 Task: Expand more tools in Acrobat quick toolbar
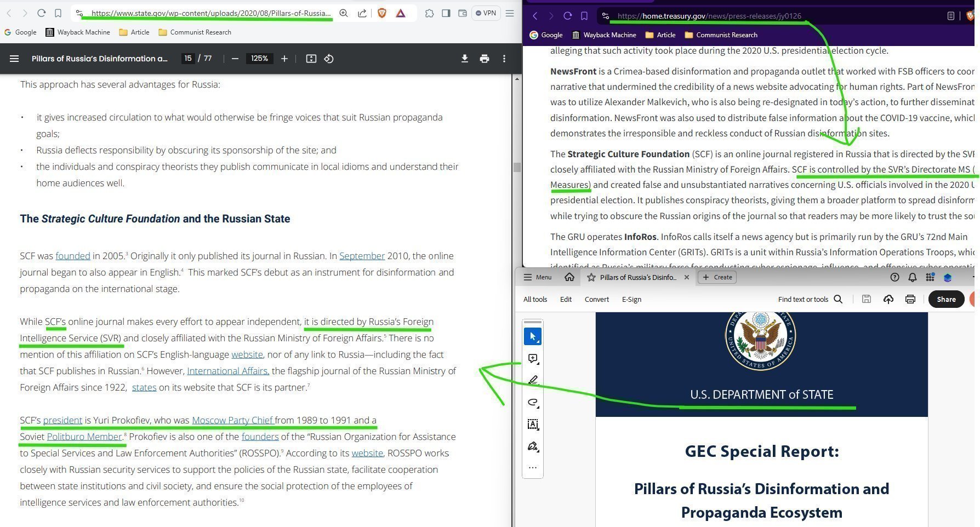pyautogui.click(x=533, y=468)
